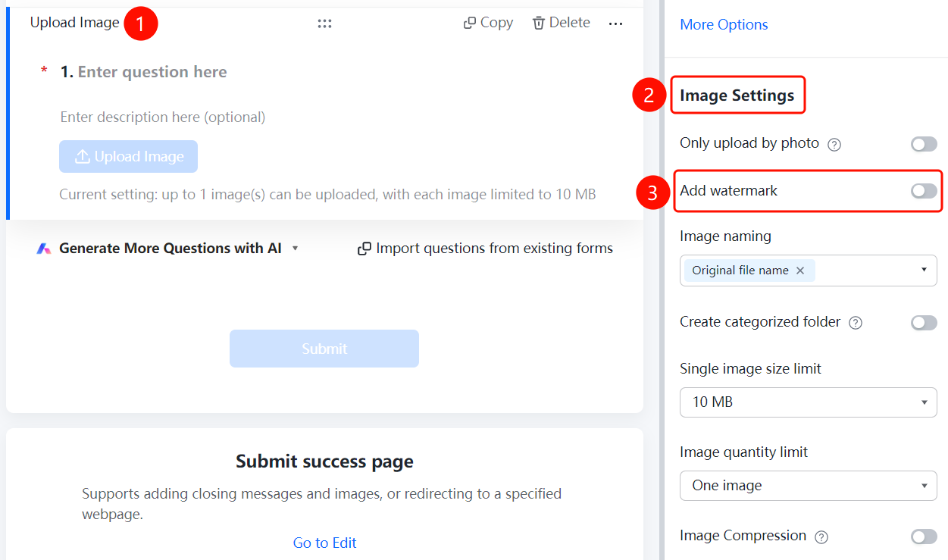Expand the Single image size limit dropdown

click(809, 402)
